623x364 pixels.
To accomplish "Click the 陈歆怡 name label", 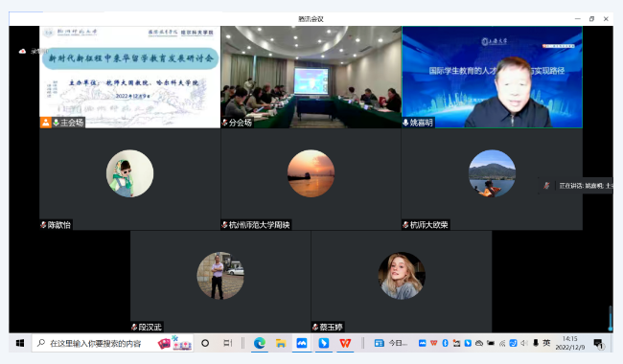I will (59, 225).
